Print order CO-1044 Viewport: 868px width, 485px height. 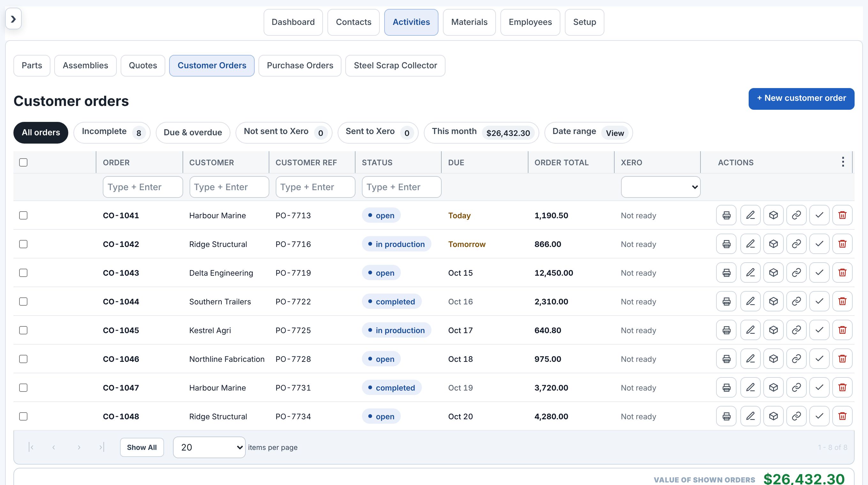(726, 301)
